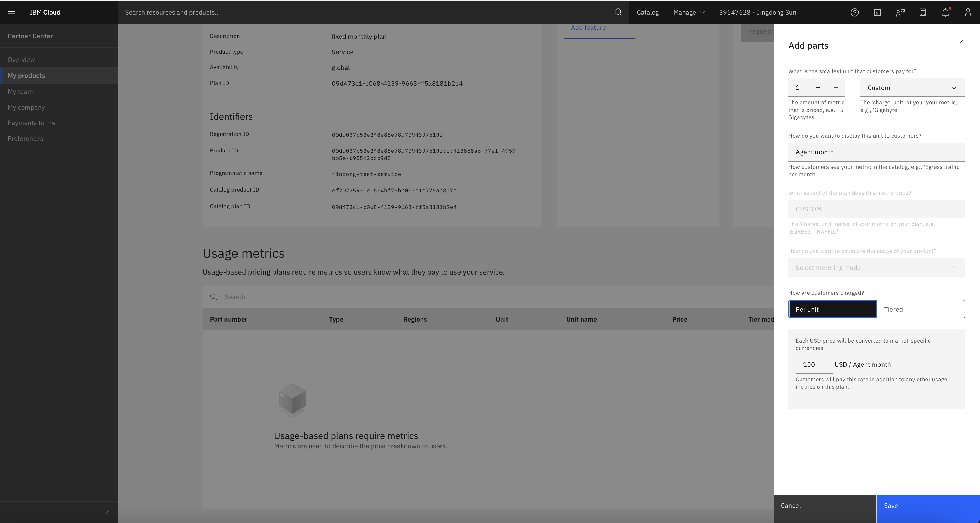Image resolution: width=980 pixels, height=523 pixels.
Task: Open the Manage dropdown menu
Action: pyautogui.click(x=688, y=12)
